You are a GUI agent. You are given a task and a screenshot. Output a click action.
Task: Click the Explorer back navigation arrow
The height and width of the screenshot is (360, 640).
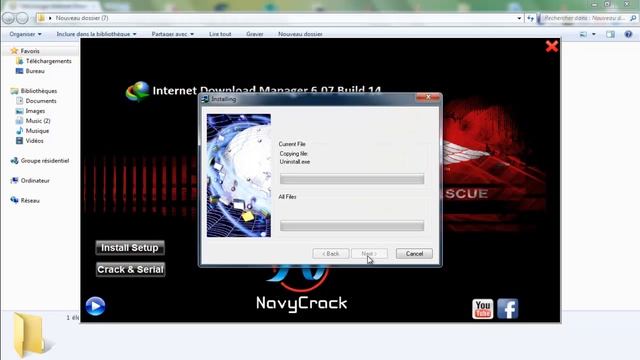[9, 18]
